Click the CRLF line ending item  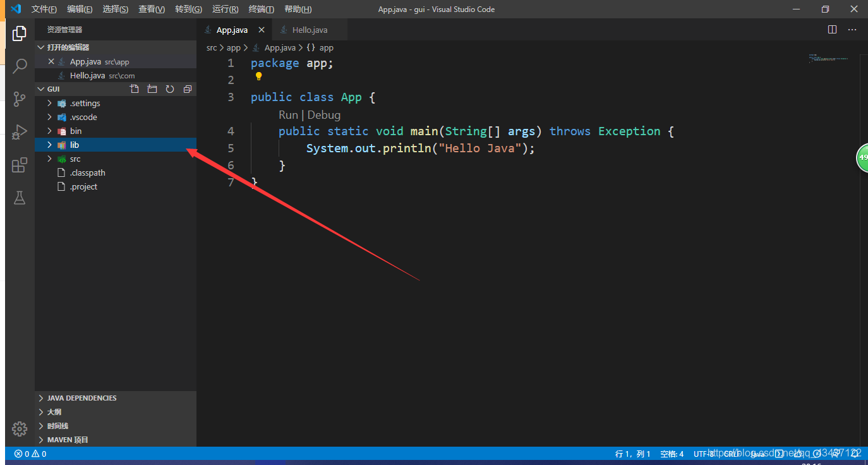tap(732, 454)
